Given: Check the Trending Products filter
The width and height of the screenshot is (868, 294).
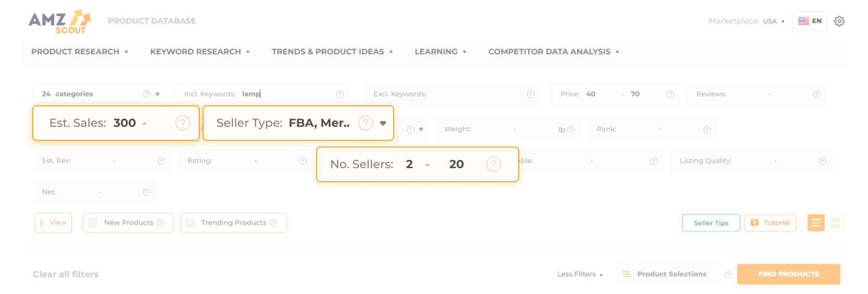Looking at the screenshot, I should pyautogui.click(x=190, y=222).
